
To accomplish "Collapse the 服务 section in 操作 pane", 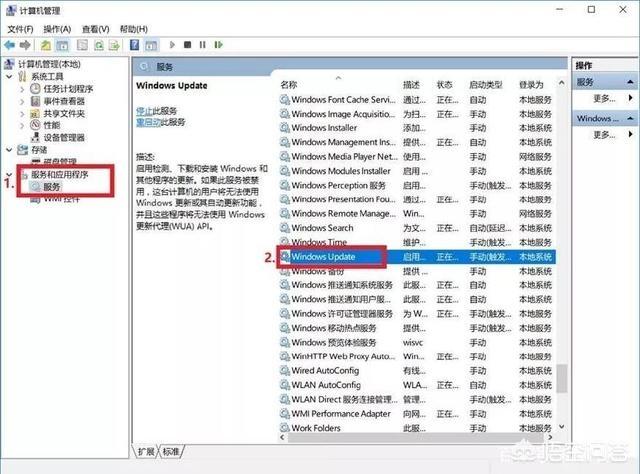I will (630, 82).
